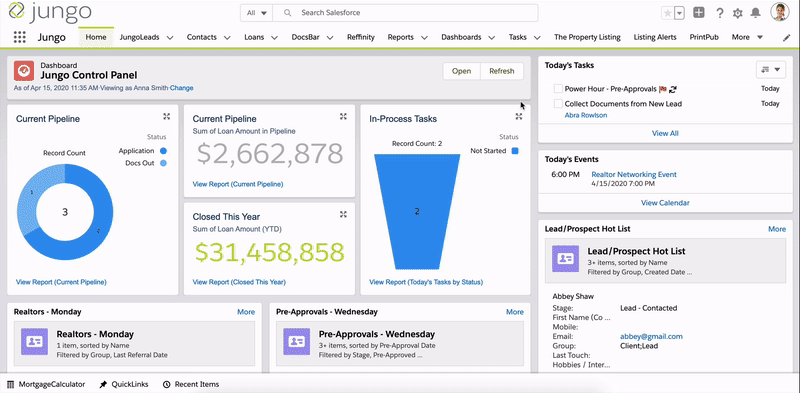Screen dimensions: 800x393
Task: Click More on Lead/Prospect Hot List
Action: pyautogui.click(x=777, y=229)
